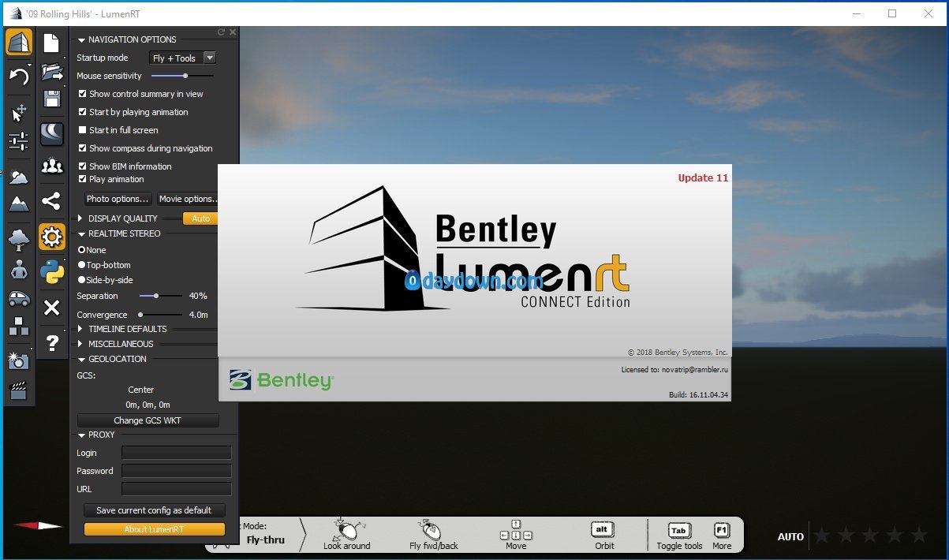
Task: Click the proxy Password input field
Action: [176, 471]
